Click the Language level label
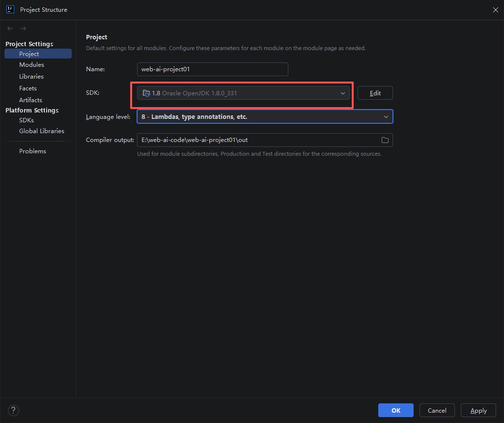Screen dimensions: 504x423 (x=108, y=117)
